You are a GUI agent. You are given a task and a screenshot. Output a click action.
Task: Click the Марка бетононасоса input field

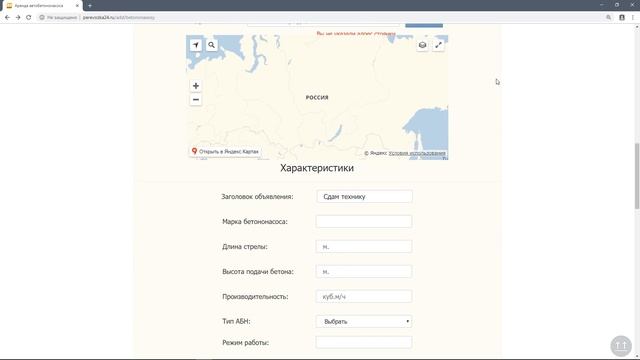(x=364, y=221)
